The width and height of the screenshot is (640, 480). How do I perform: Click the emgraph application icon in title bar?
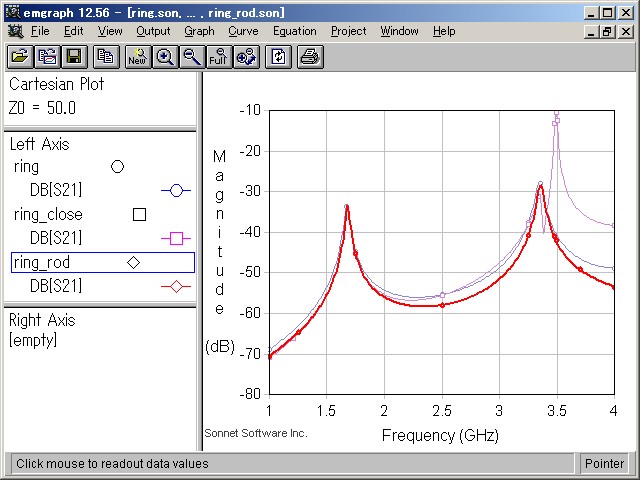(13, 12)
